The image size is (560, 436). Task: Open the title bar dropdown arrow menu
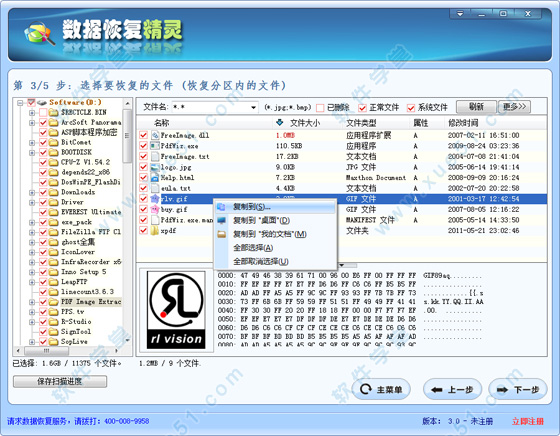point(460,14)
